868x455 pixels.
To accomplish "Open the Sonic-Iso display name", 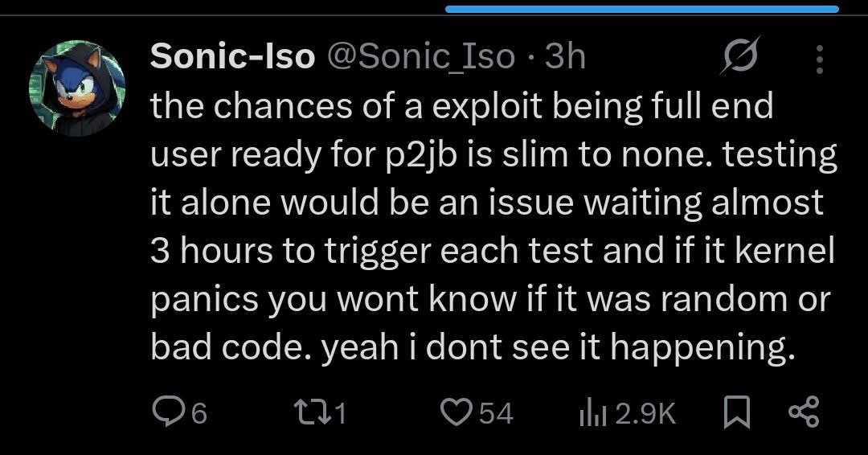I will tap(232, 56).
